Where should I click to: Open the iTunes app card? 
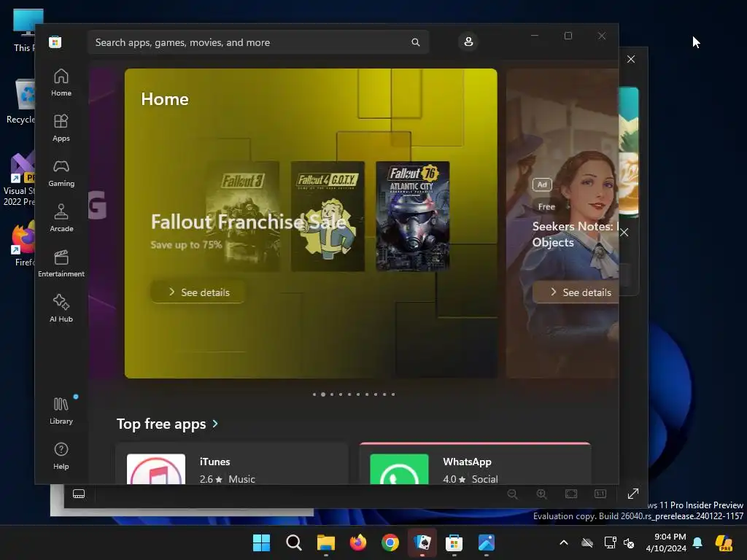point(232,464)
